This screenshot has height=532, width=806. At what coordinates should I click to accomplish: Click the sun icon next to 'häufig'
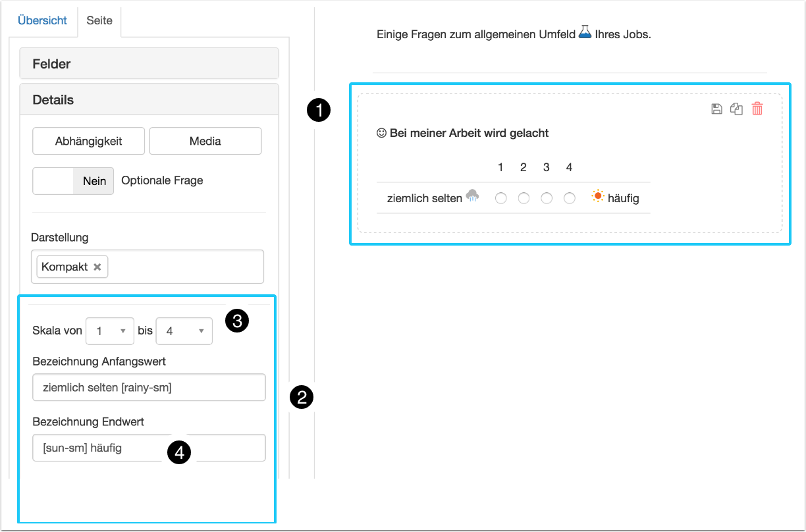(x=598, y=196)
